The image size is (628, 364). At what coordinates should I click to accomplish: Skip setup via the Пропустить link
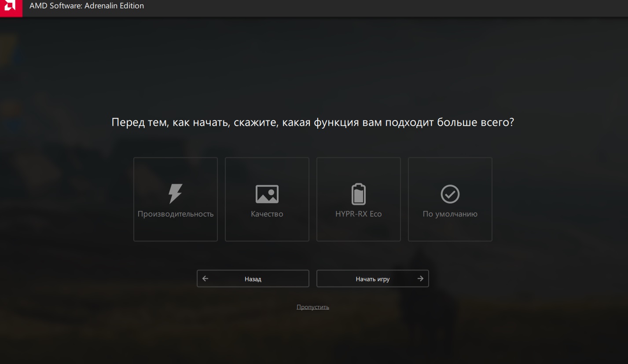click(313, 307)
